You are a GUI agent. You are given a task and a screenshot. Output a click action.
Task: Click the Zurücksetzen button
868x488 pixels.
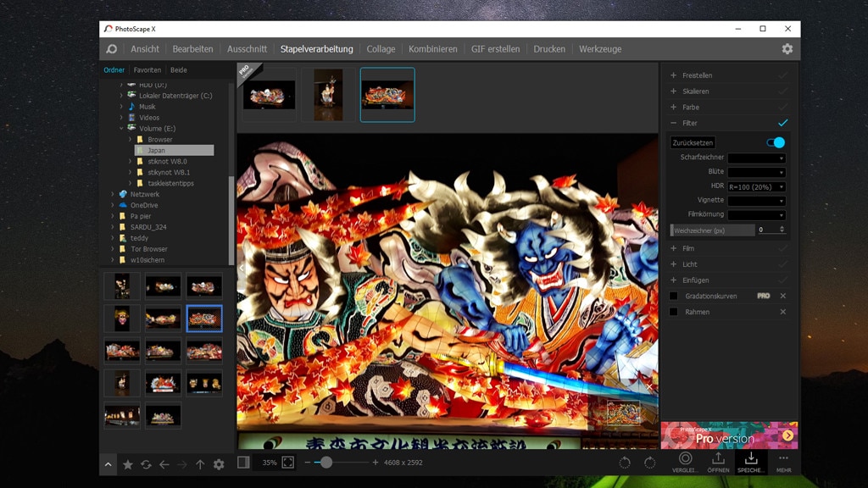pyautogui.click(x=693, y=142)
